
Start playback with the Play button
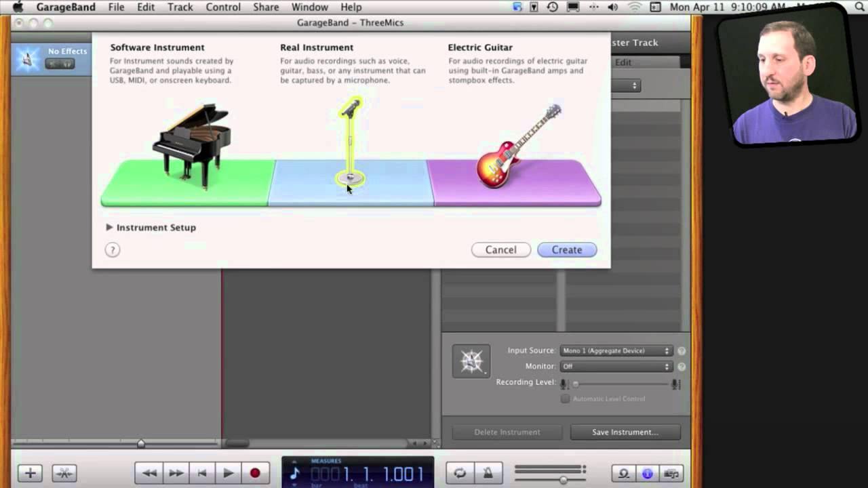tap(229, 473)
